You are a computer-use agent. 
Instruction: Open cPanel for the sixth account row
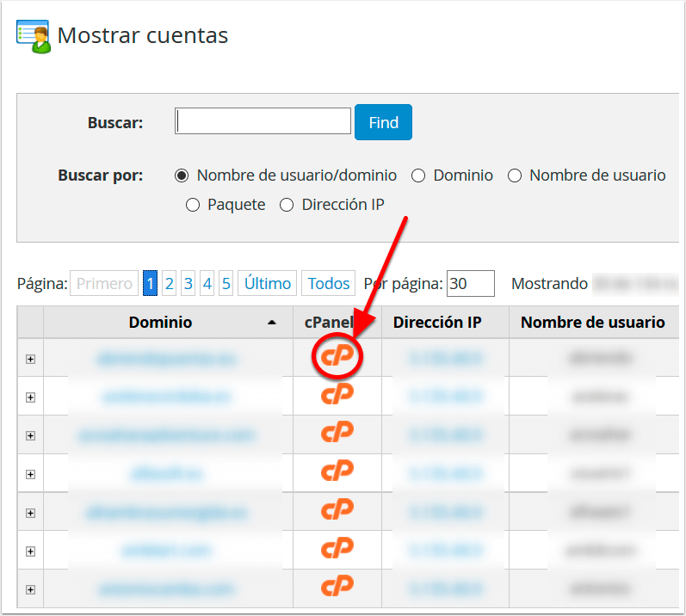[x=337, y=547]
